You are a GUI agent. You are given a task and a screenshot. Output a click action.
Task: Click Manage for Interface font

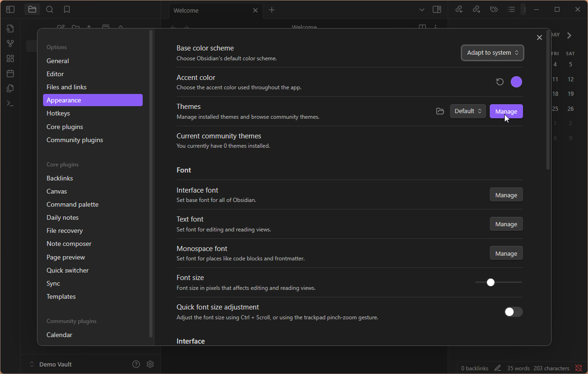pyautogui.click(x=506, y=195)
